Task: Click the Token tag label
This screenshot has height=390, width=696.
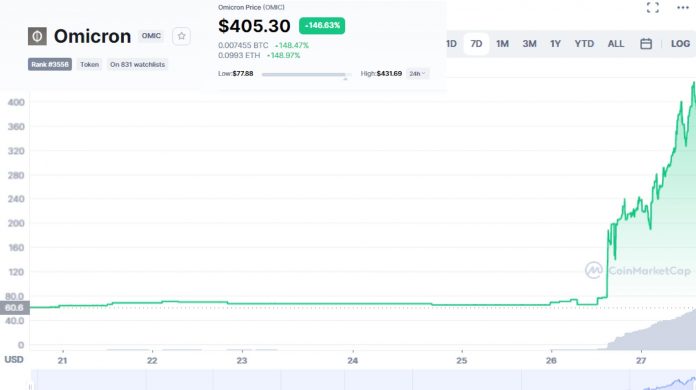Action: click(89, 64)
